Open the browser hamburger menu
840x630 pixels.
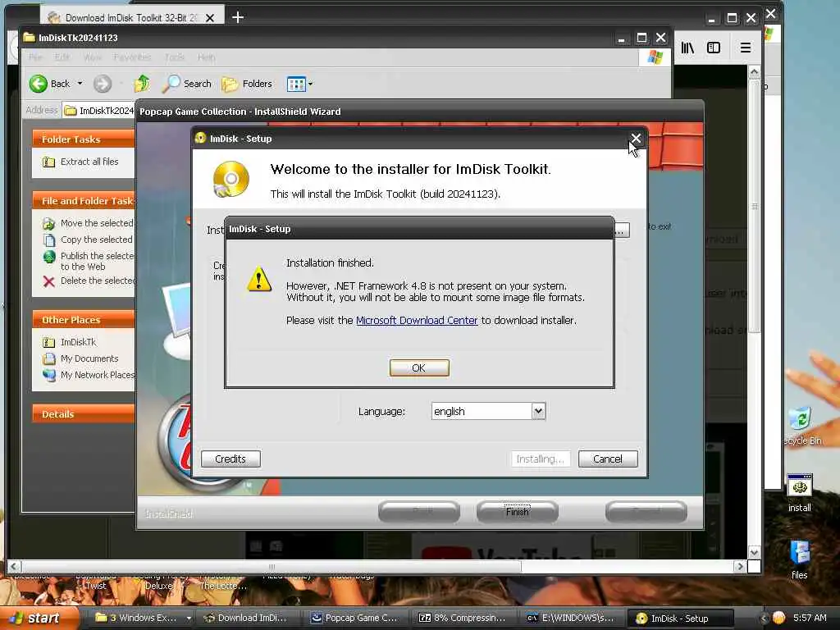(x=745, y=48)
